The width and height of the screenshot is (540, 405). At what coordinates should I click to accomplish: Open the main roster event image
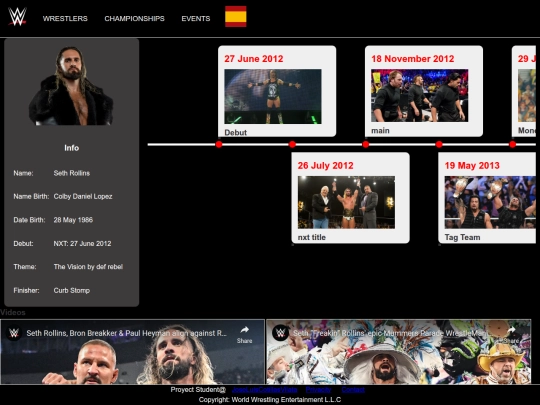(419, 95)
